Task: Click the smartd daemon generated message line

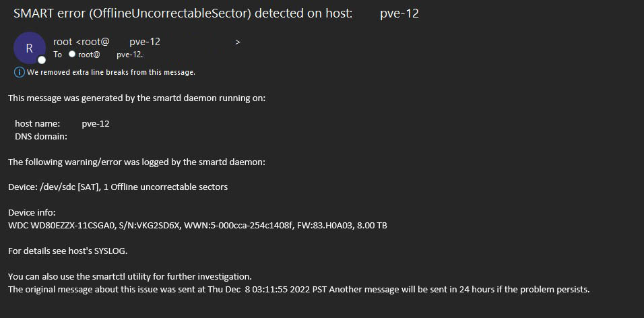Action: point(137,98)
